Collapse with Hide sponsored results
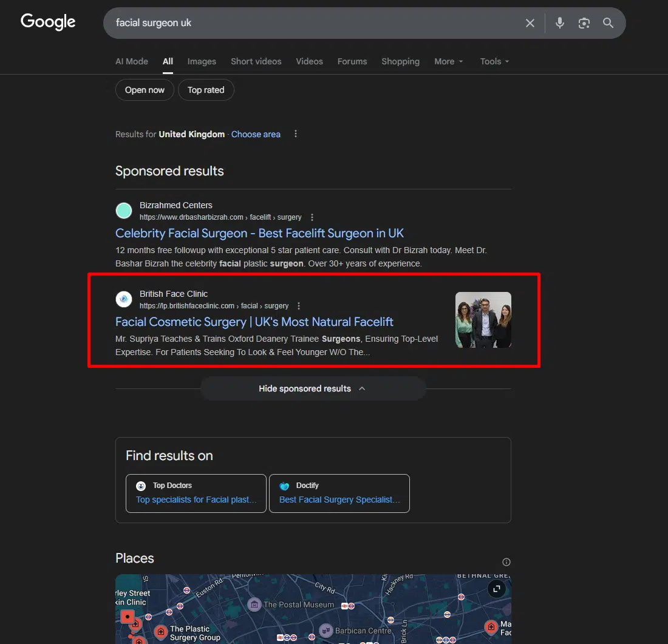668x644 pixels. point(313,388)
